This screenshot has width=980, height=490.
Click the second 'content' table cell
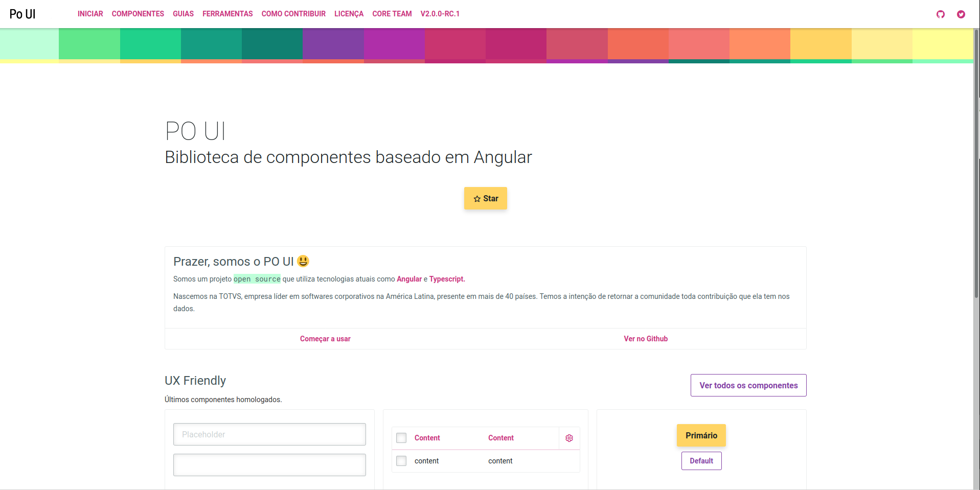click(500, 461)
